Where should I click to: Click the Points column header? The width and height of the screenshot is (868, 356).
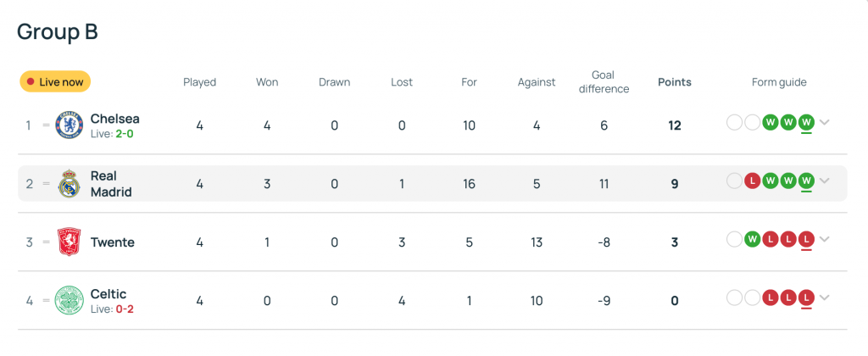click(x=675, y=82)
